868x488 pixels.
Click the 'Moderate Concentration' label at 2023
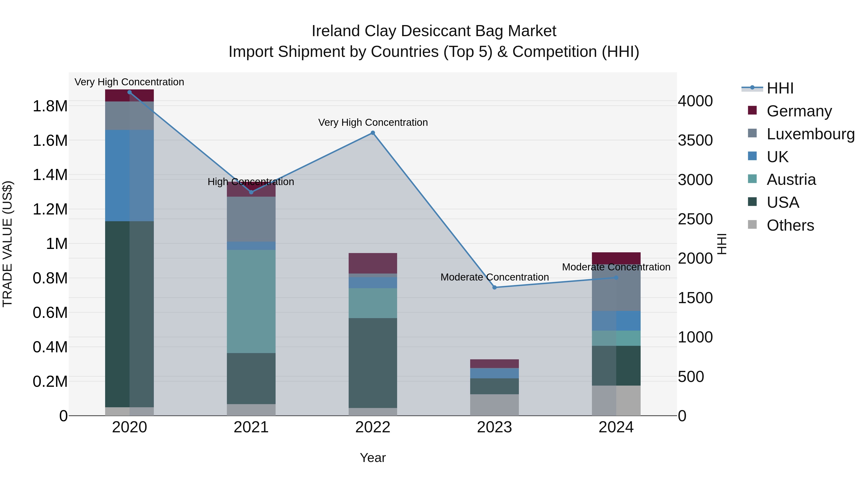pos(495,277)
